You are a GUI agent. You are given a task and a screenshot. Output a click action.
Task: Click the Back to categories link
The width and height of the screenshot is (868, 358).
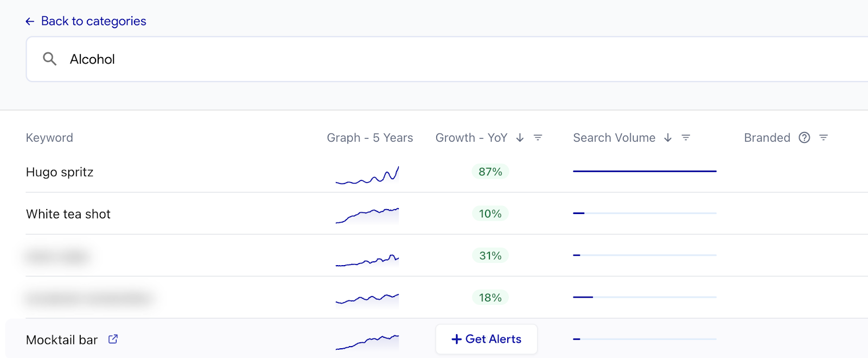93,21
